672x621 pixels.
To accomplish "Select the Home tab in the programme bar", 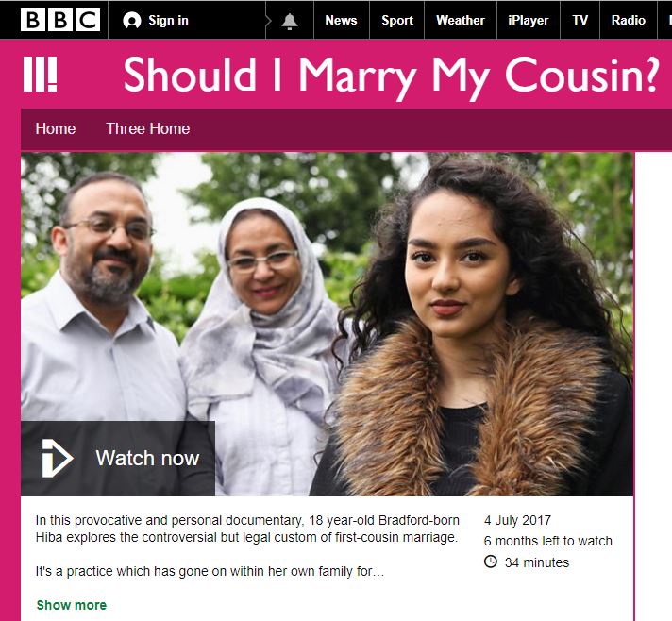I will (x=56, y=128).
